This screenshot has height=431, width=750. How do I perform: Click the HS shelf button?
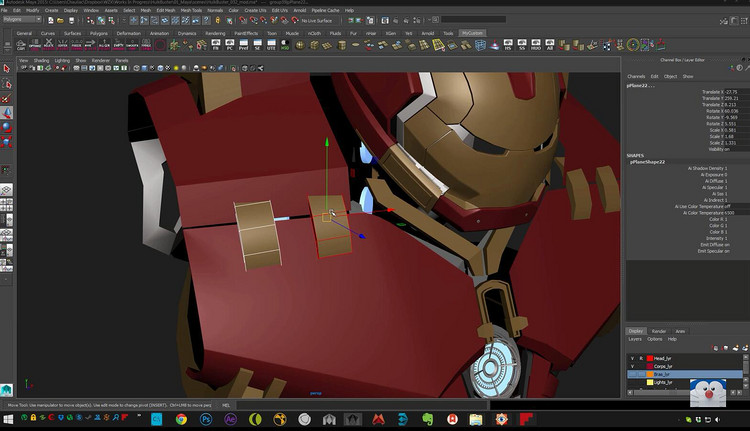[508, 45]
